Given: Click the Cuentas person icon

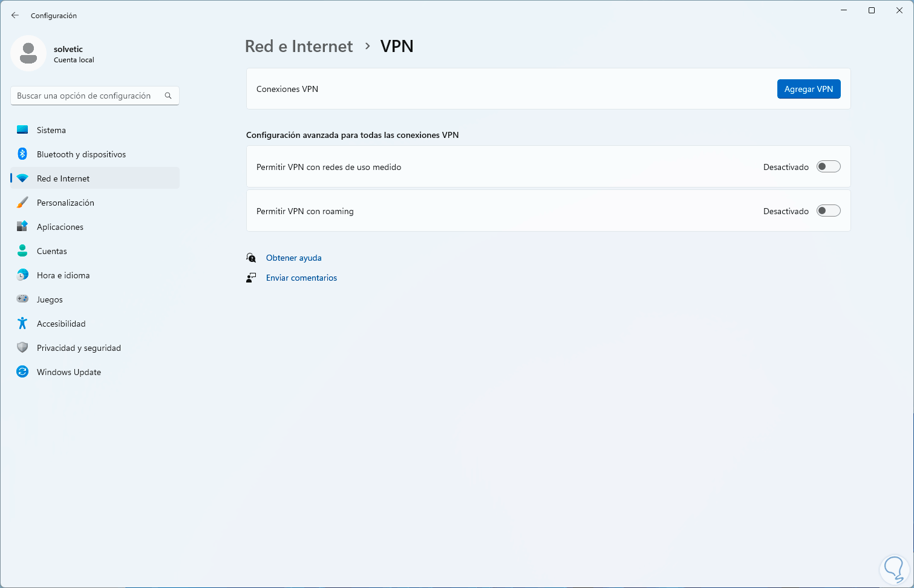Looking at the screenshot, I should (x=22, y=251).
